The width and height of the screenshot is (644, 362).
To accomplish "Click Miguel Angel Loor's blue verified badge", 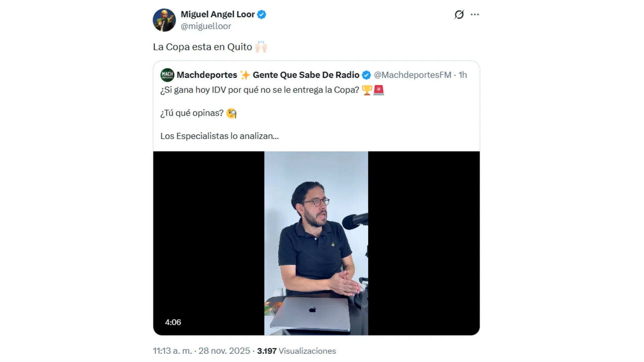I will (x=262, y=14).
